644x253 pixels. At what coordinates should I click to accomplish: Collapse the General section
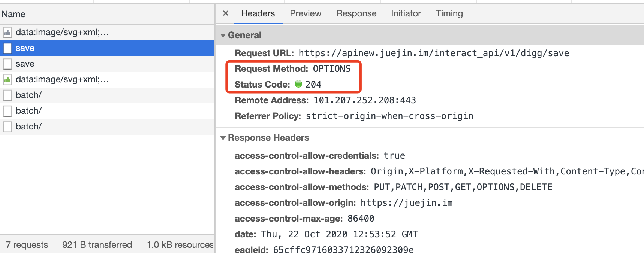coord(223,35)
